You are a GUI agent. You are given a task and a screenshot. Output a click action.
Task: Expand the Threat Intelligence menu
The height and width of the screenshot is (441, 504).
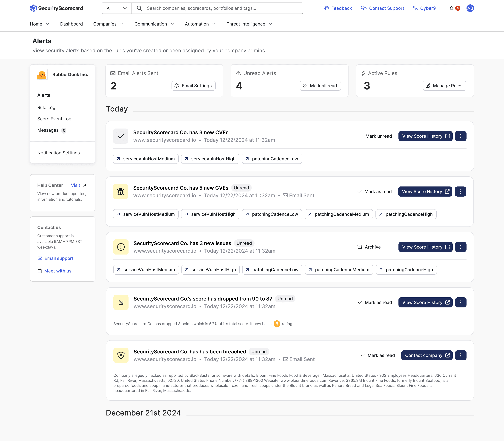pos(249,24)
